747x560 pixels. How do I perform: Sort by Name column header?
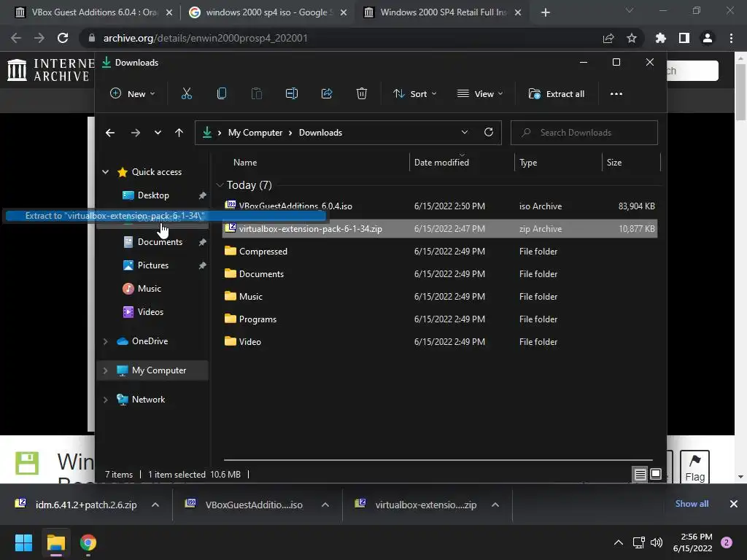245,163
